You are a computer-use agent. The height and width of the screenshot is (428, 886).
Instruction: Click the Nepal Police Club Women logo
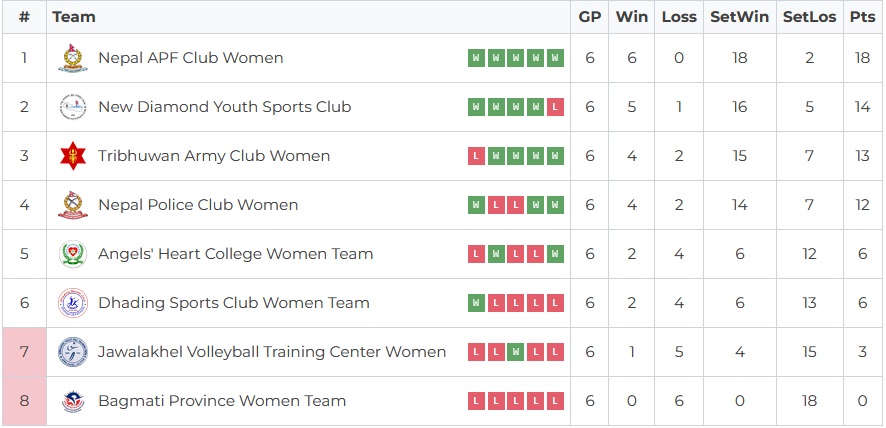coord(72,205)
